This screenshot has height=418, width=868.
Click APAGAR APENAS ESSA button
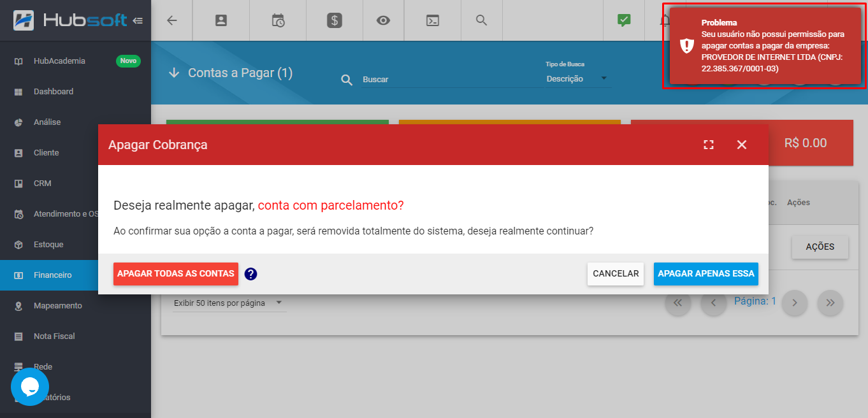point(706,273)
